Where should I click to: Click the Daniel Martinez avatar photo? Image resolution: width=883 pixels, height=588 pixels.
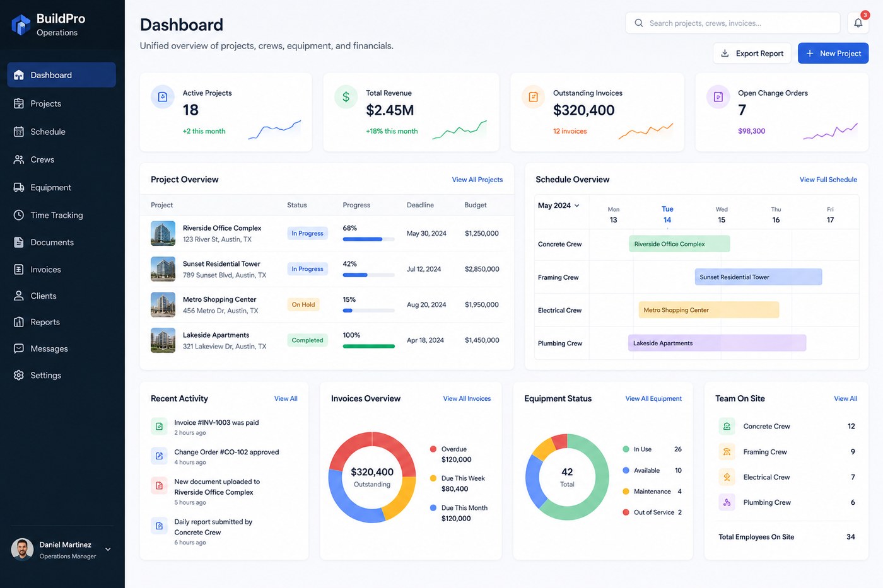click(22, 550)
